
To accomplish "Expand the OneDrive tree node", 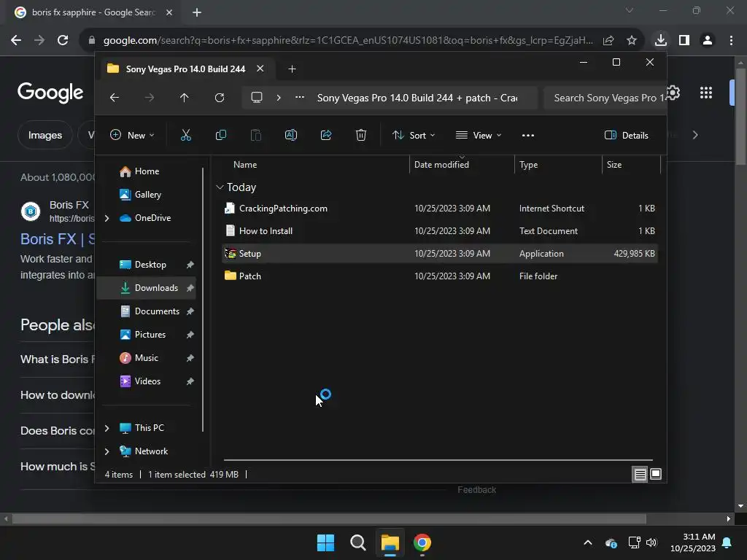I will click(107, 218).
